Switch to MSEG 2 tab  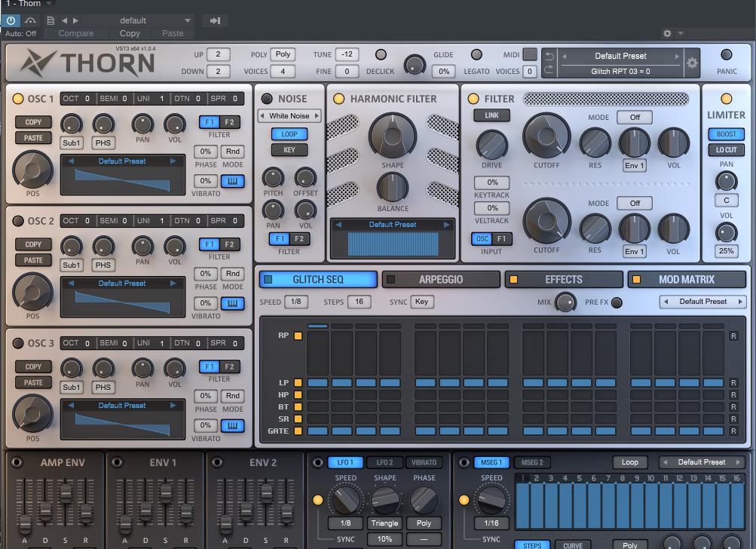(532, 462)
